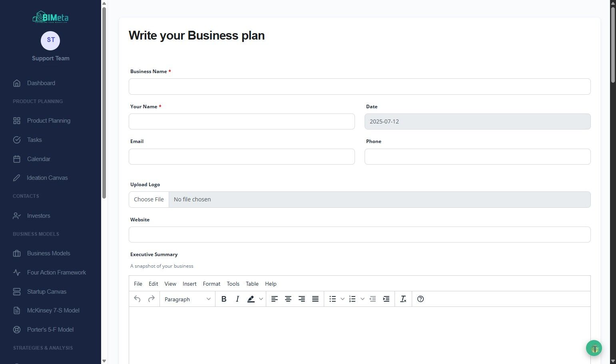Click the undo arrow in editor toolbar

pos(137,299)
